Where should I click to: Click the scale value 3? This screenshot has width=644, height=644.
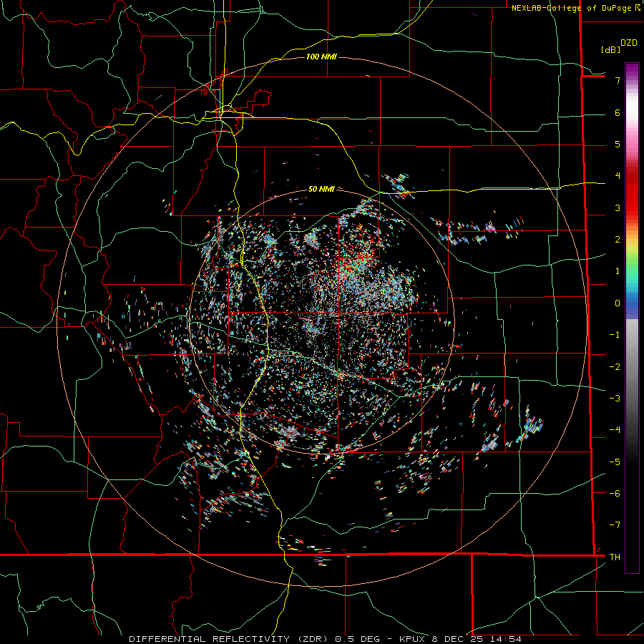pos(618,208)
